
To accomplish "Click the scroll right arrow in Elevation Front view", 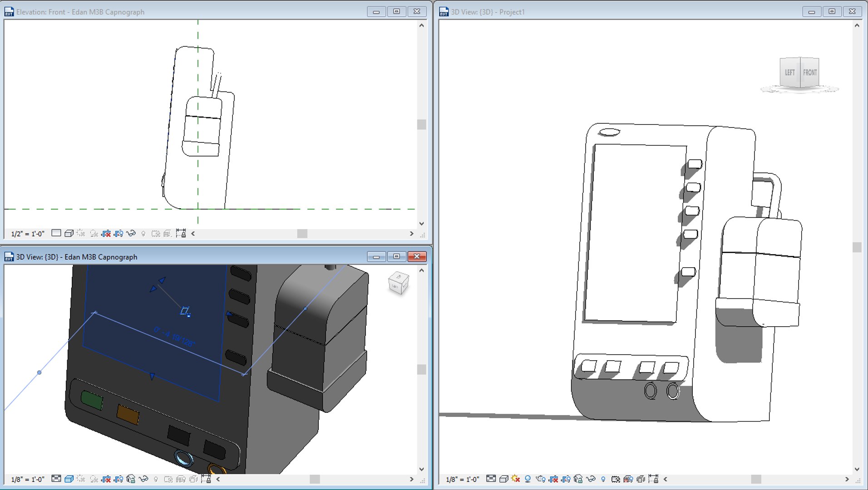I will (412, 234).
